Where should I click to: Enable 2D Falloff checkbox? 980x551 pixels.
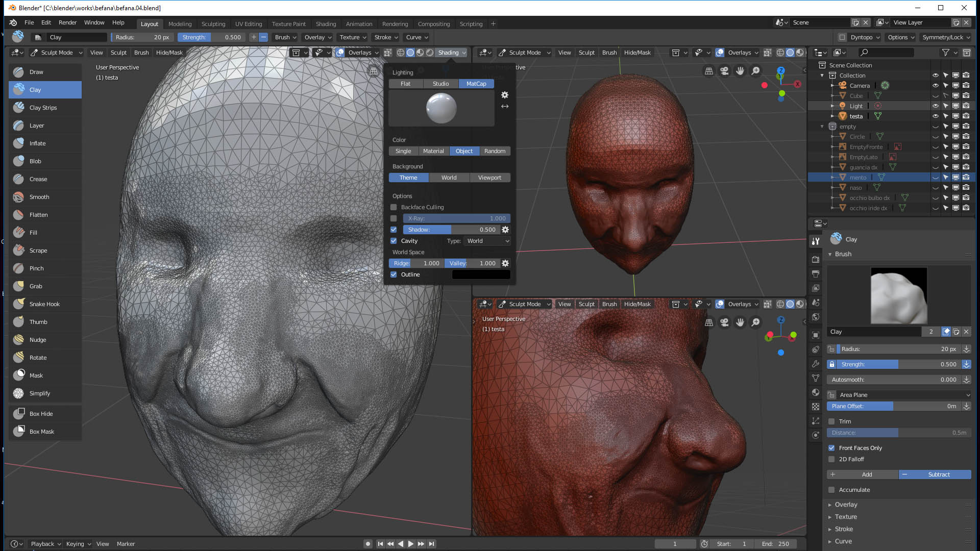click(x=831, y=459)
